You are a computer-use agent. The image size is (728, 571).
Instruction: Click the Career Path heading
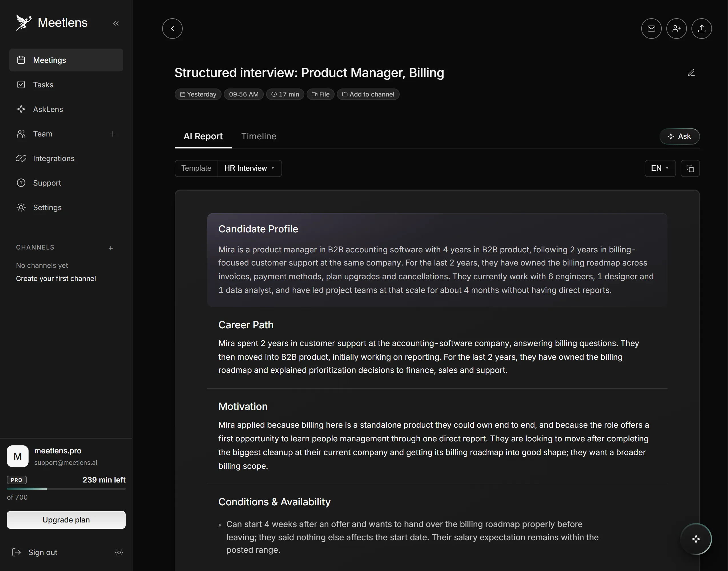(246, 325)
